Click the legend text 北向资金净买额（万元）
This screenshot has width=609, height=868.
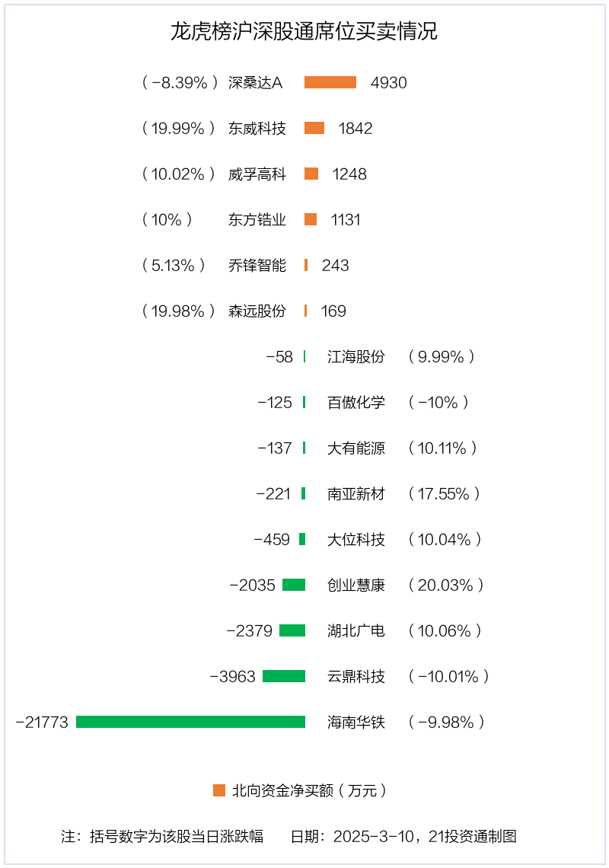(x=309, y=790)
